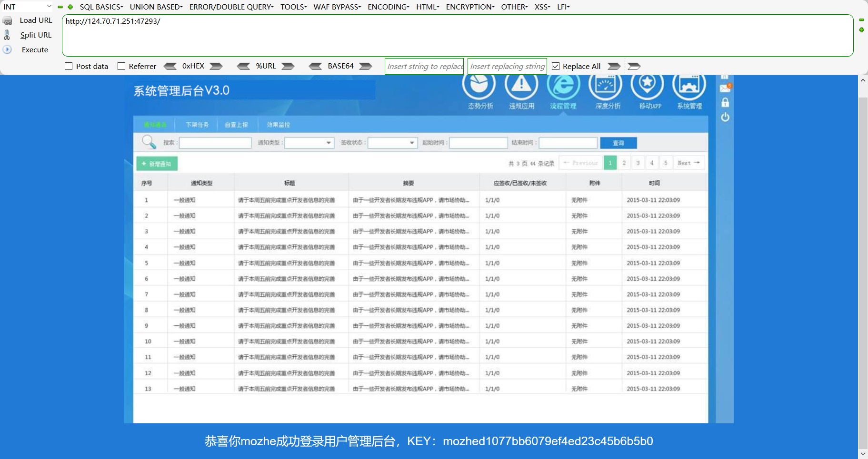
Task: Open 移动APP star pin icon
Action: 647,86
